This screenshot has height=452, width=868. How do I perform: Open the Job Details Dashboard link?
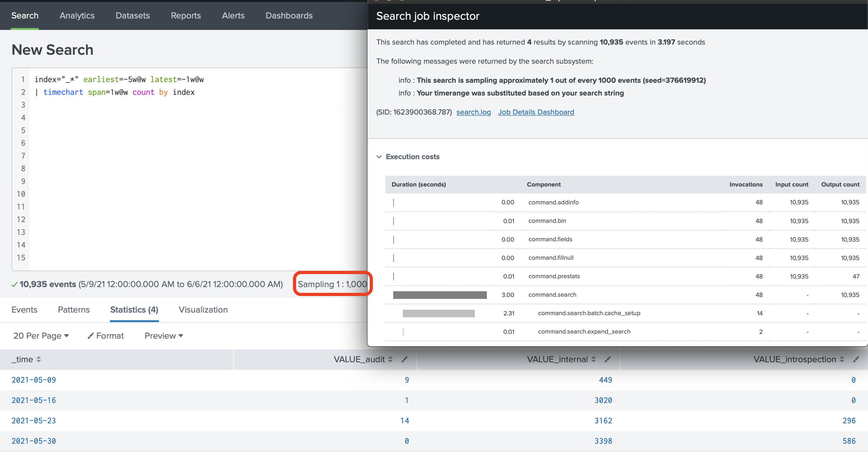tap(536, 112)
